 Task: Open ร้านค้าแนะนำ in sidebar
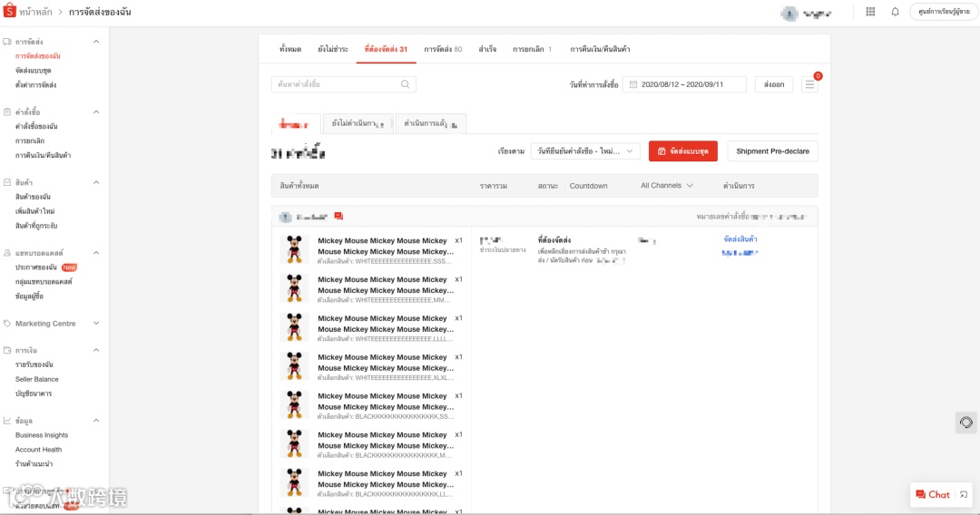[34, 464]
